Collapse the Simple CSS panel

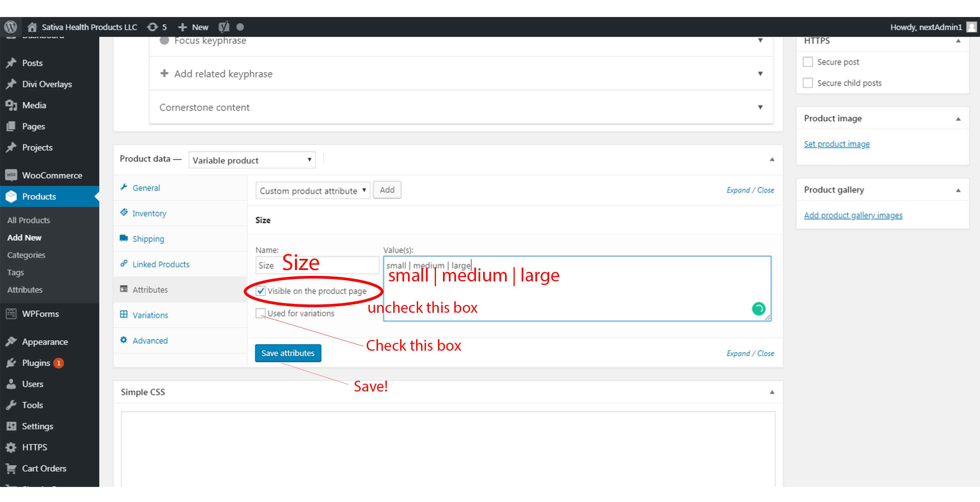point(772,393)
